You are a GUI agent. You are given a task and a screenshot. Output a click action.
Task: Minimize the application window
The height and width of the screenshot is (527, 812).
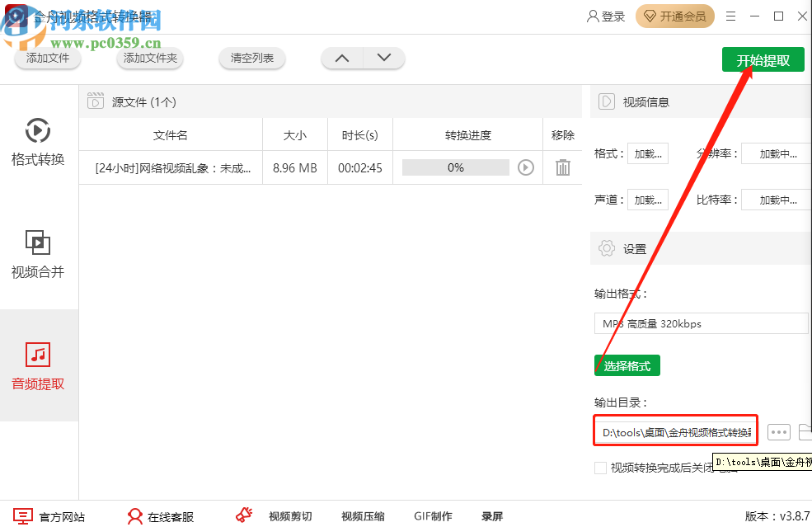pyautogui.click(x=754, y=16)
